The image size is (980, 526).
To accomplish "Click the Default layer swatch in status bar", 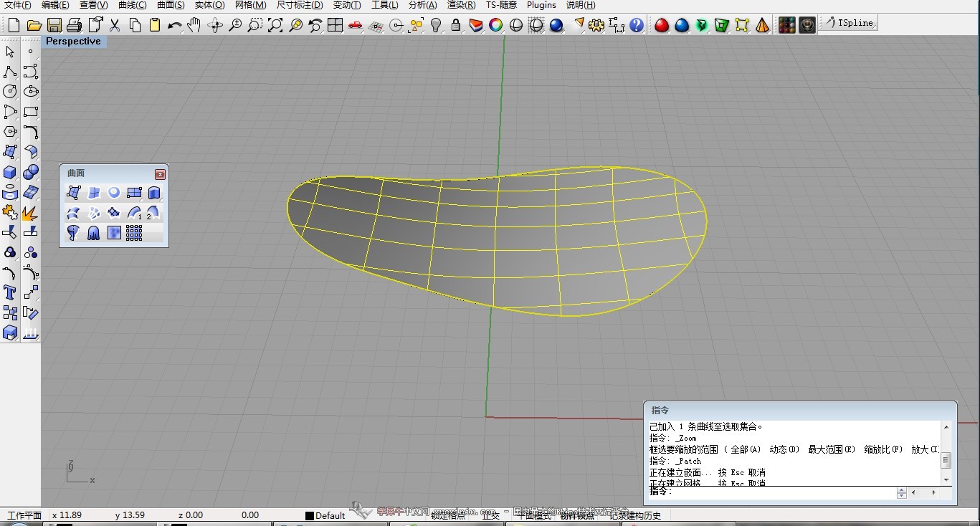I will pos(310,516).
